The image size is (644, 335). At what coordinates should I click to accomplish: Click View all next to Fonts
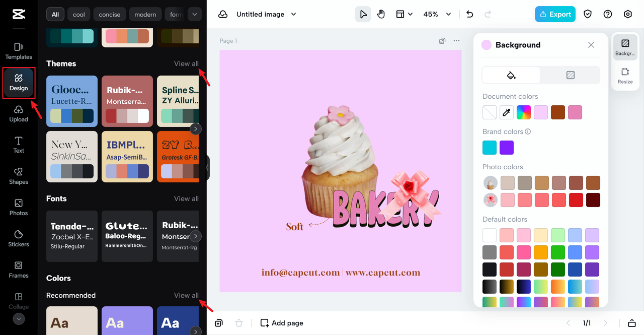click(186, 198)
